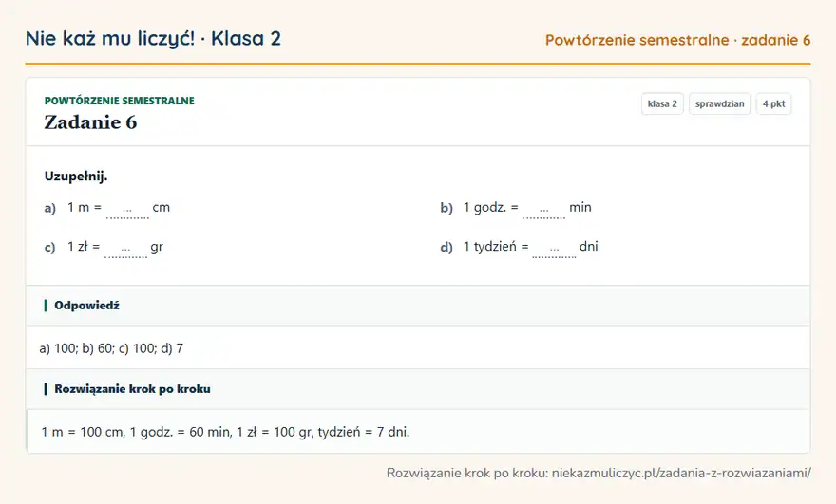Click the 'Nie każ mu liczyć! · Klasa 2' title
This screenshot has width=836, height=504.
[153, 38]
